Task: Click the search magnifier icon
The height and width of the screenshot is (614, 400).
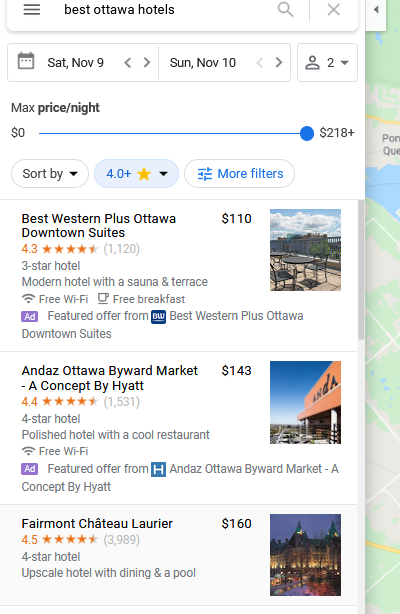Action: pos(286,9)
